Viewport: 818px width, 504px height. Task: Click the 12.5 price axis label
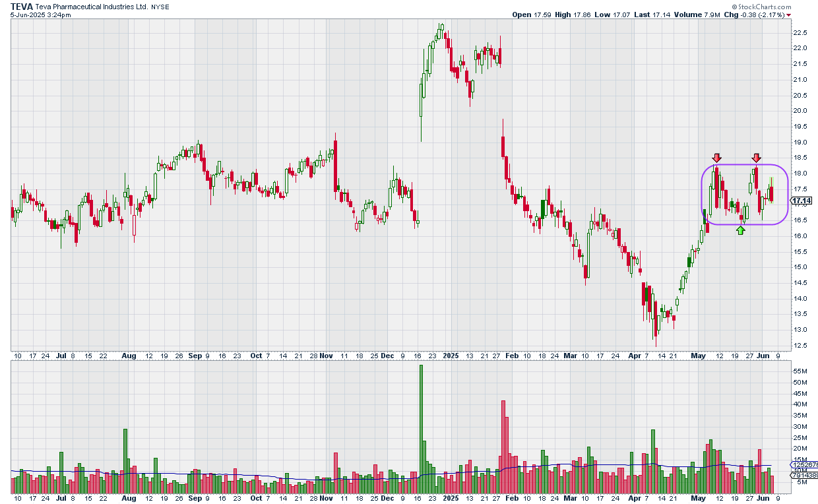800,346
